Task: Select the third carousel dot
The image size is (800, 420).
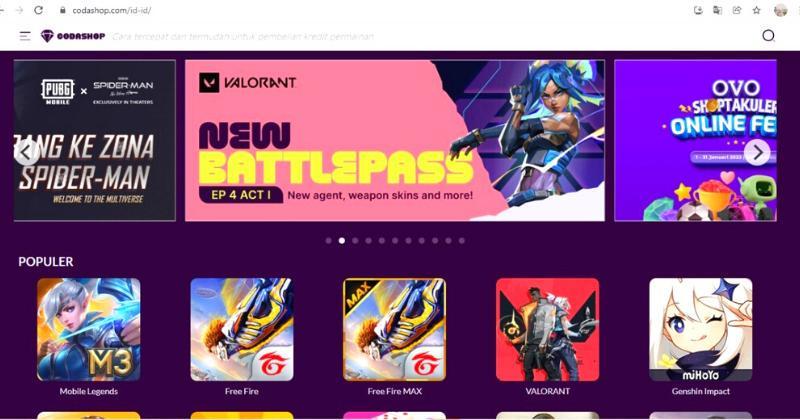Action: pyautogui.click(x=355, y=240)
